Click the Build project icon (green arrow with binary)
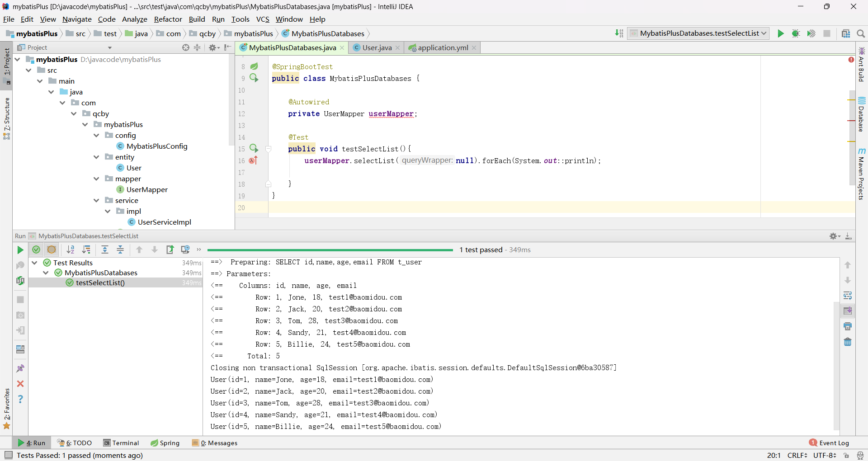Viewport: 868px width, 461px height. 619,33
